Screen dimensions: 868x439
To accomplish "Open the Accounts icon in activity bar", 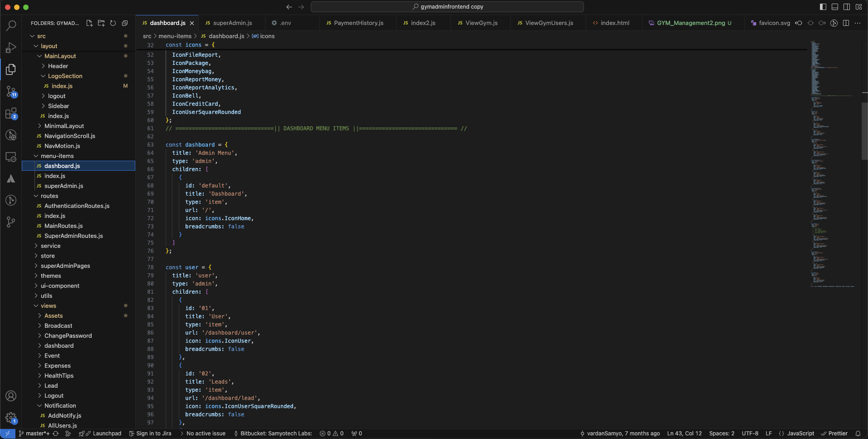I will (11, 396).
